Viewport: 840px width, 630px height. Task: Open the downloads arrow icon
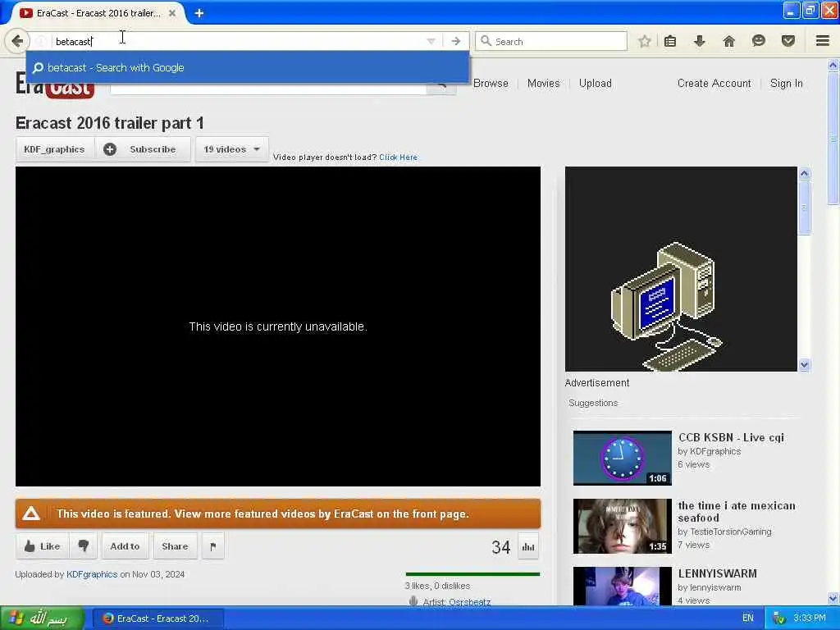[x=699, y=41]
